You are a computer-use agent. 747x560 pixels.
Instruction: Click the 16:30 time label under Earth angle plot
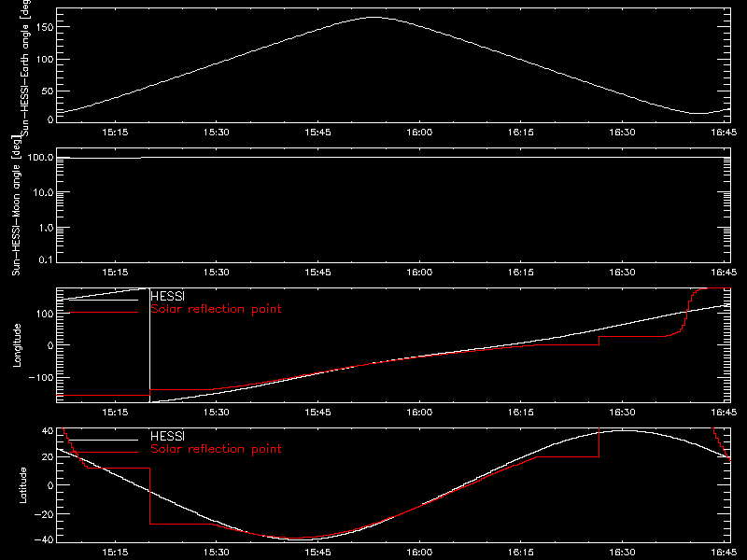622,133
